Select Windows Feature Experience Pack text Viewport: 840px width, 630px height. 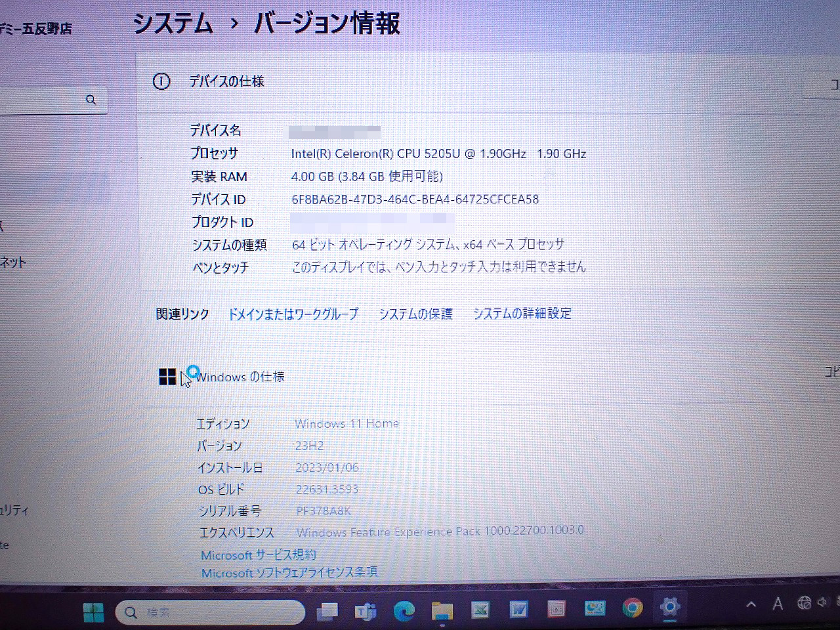(440, 532)
